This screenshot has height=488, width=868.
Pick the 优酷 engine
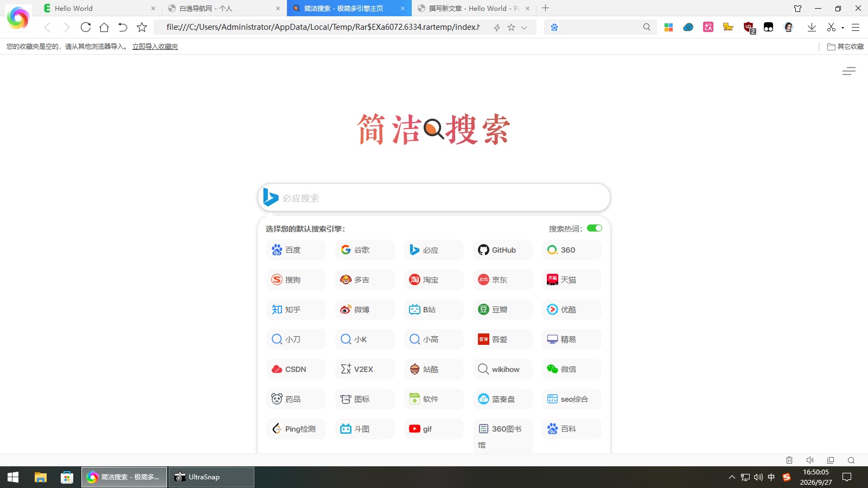pyautogui.click(x=571, y=310)
